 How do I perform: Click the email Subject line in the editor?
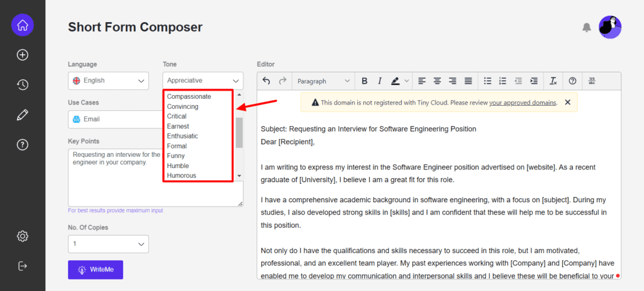click(x=369, y=129)
